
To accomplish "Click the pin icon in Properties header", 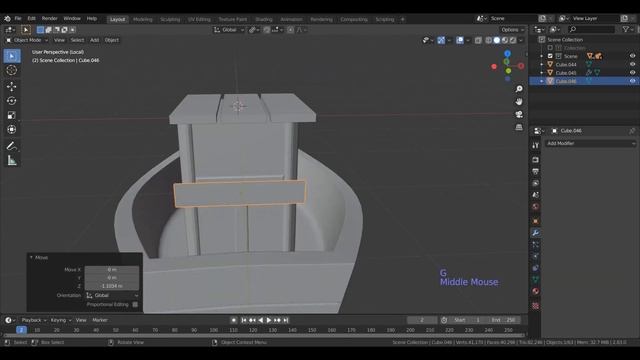I will point(631,131).
